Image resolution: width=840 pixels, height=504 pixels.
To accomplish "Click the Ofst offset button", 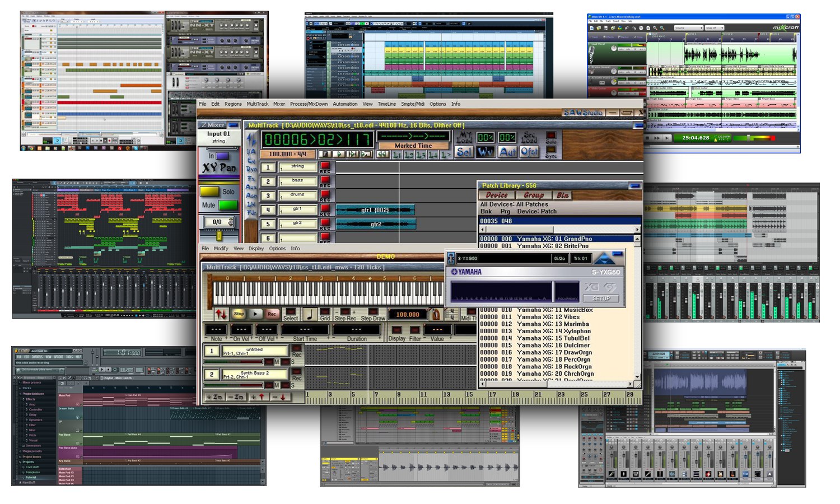I will point(529,152).
